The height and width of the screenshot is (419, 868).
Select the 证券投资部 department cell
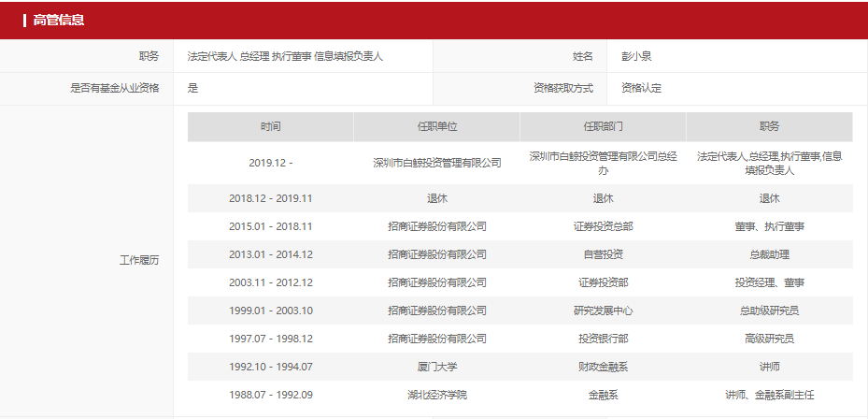point(604,282)
